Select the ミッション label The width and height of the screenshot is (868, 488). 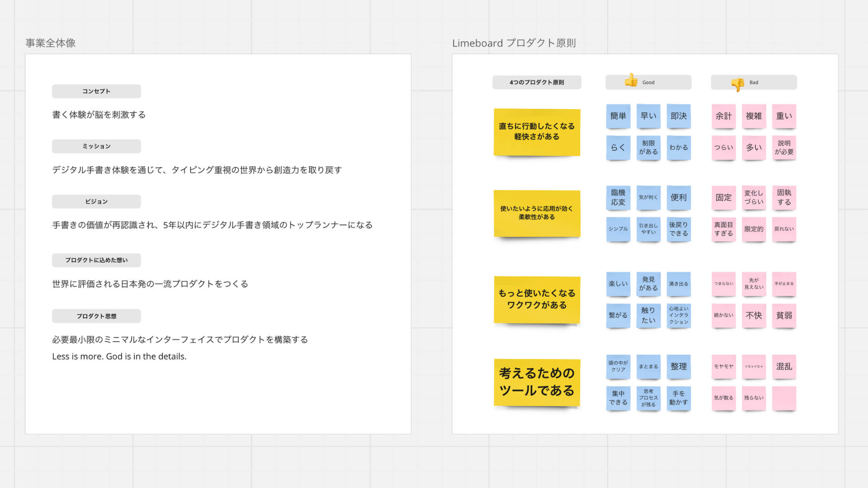coord(96,146)
